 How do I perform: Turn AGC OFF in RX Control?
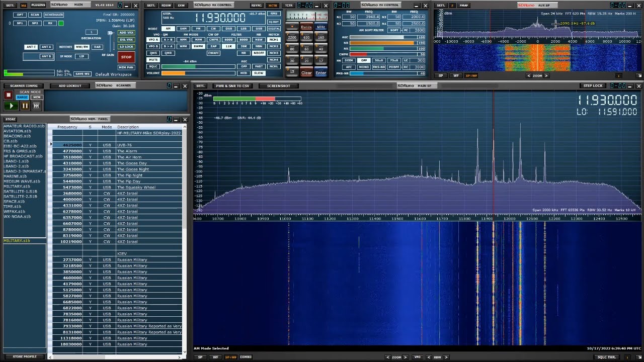244,66
